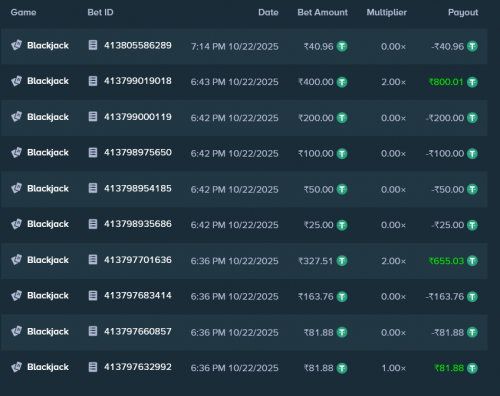Open bet receipt icon for 413797683414
The width and height of the screenshot is (500, 396).
coord(93,295)
